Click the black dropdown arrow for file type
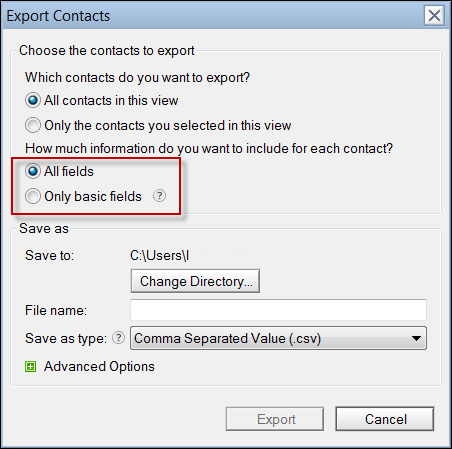This screenshot has width=452, height=449. pyautogui.click(x=416, y=338)
